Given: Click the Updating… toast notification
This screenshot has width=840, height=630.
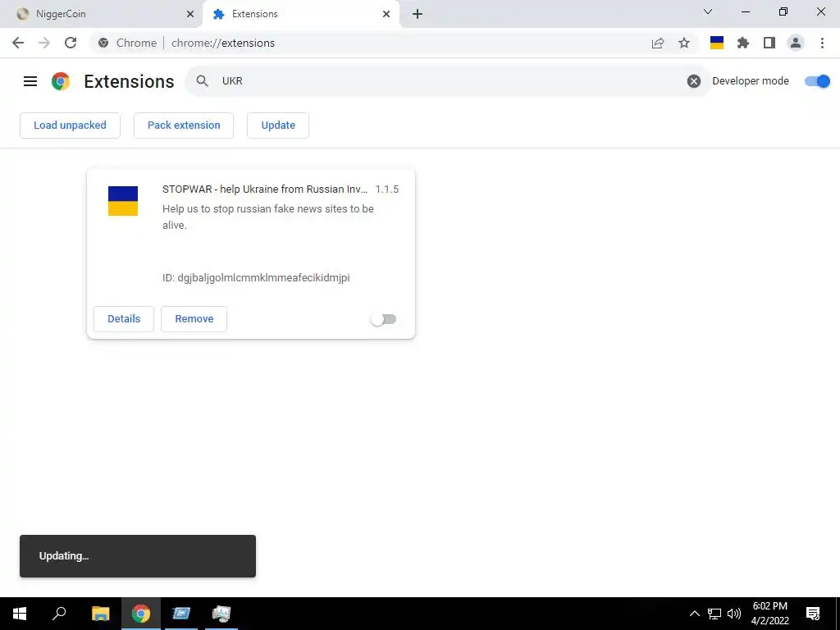Looking at the screenshot, I should [x=138, y=556].
